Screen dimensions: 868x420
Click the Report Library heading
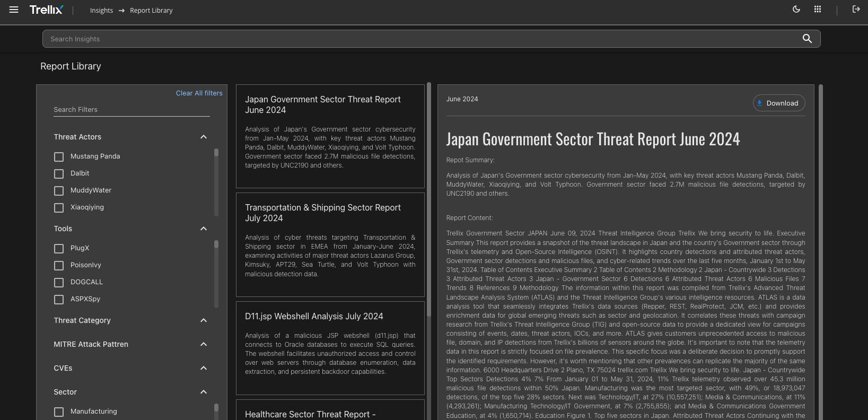pyautogui.click(x=71, y=66)
